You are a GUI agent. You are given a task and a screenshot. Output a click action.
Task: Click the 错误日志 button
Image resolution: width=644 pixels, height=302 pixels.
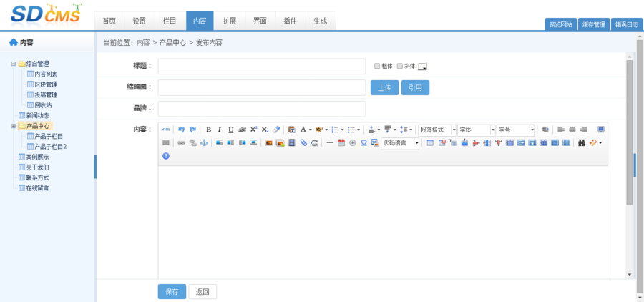[x=627, y=24]
